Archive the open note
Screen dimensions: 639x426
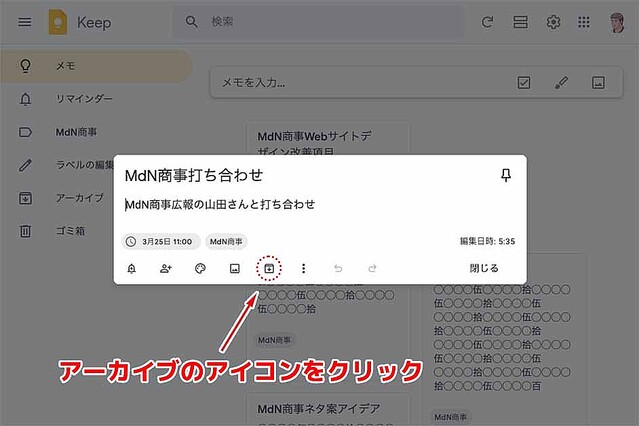(x=269, y=268)
